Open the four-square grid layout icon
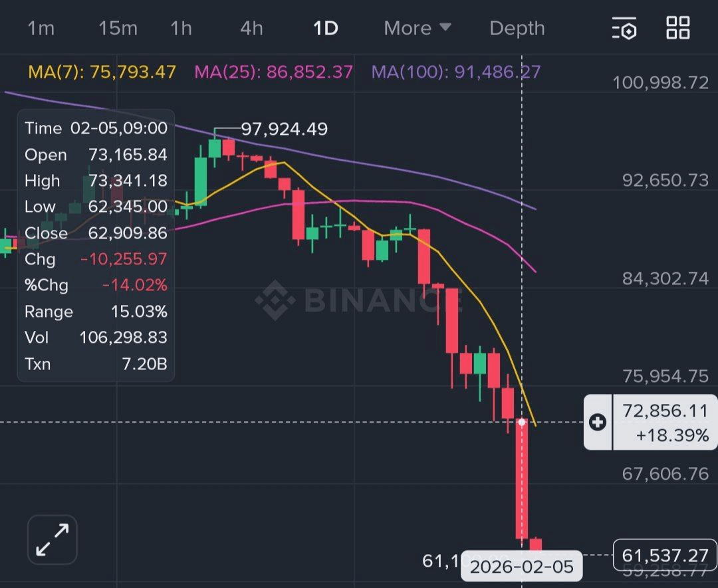This screenshot has width=718, height=588. tap(678, 28)
